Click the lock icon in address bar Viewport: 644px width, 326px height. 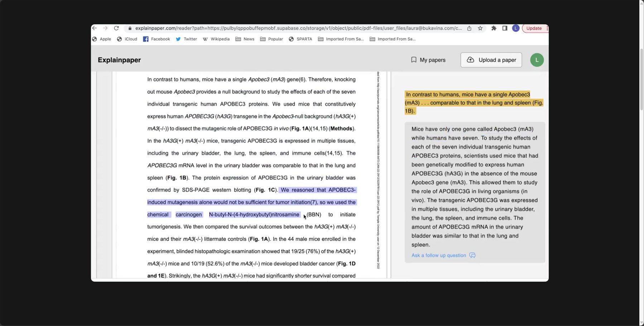coord(130,28)
